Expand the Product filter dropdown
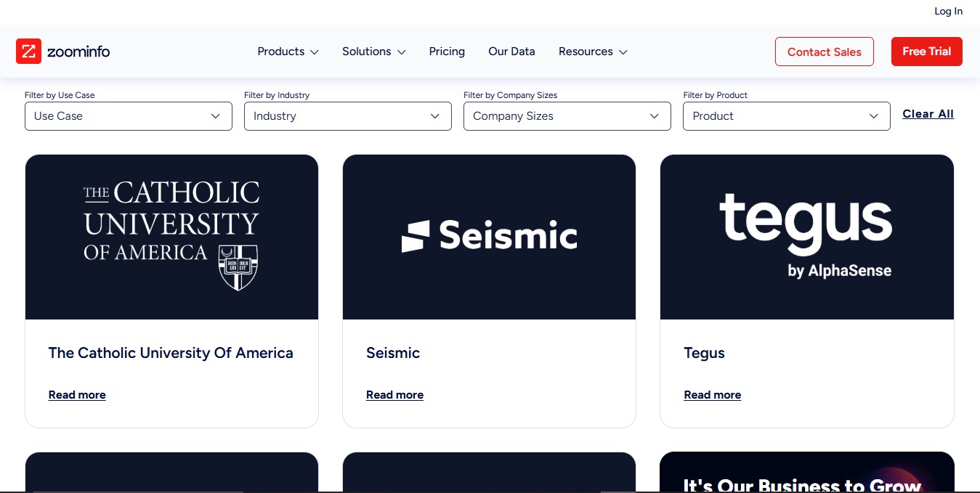The image size is (980, 493). coord(787,116)
